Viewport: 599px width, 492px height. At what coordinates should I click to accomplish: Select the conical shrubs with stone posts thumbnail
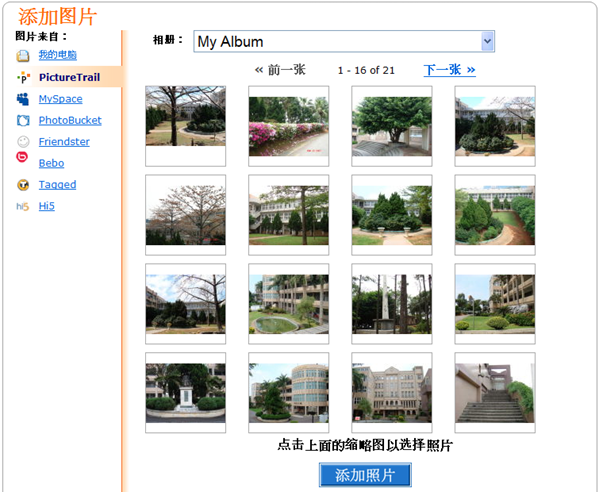point(392,215)
